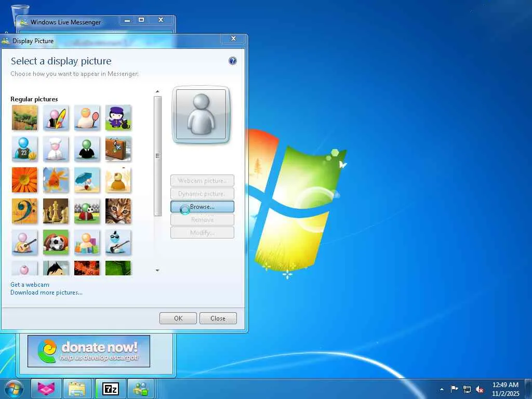Pick the soccer stadium buddy picture
Screen dimensions: 532x399
tap(87, 211)
